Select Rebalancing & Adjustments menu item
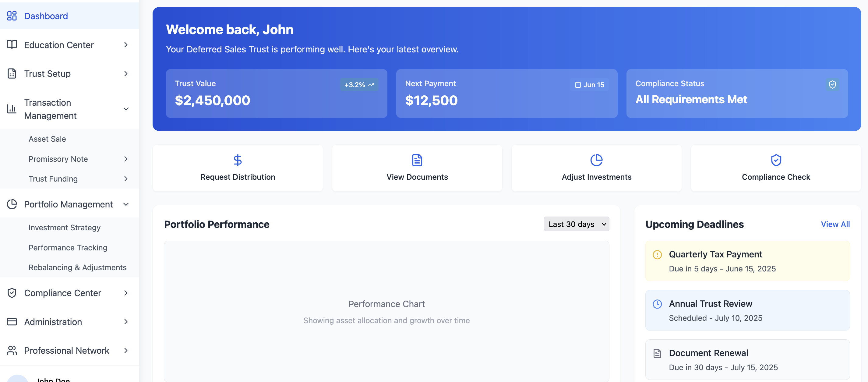868x382 pixels. pyautogui.click(x=77, y=267)
